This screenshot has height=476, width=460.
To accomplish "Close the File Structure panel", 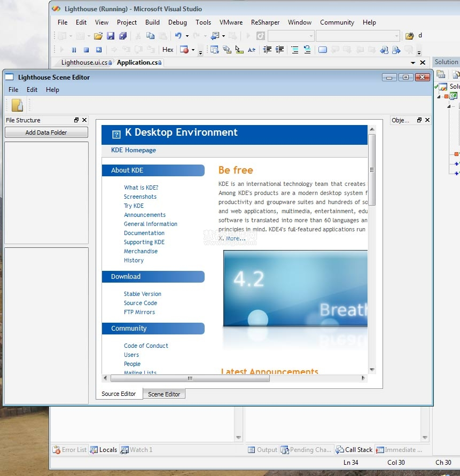I will [x=84, y=120].
